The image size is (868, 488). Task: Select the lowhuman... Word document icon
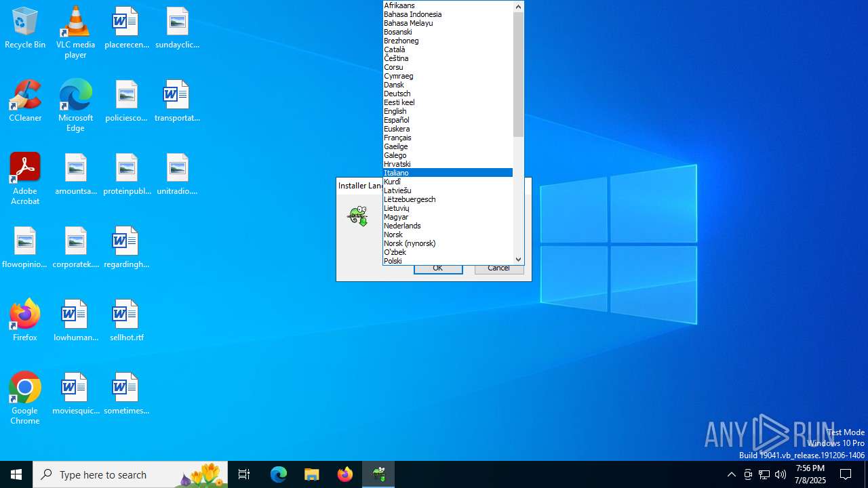pos(75,321)
